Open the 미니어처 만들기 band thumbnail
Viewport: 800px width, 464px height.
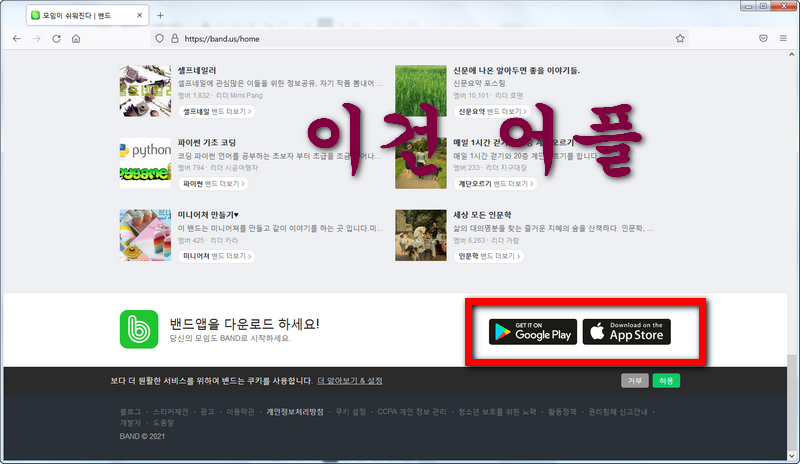(x=145, y=235)
